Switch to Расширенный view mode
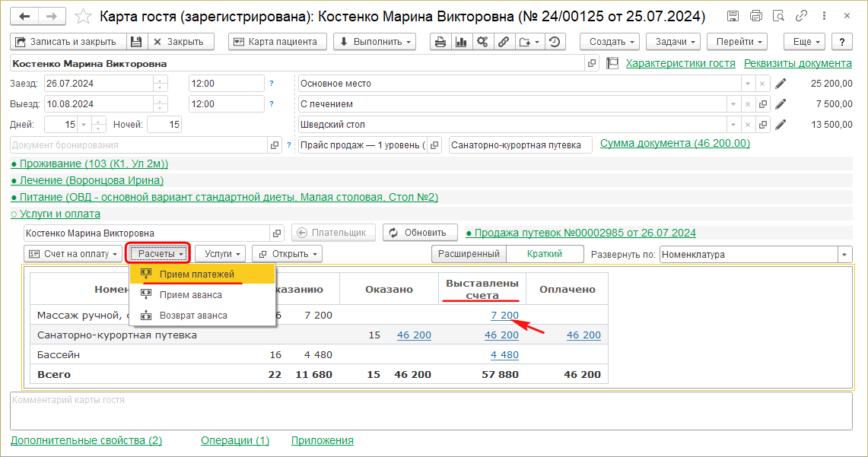The width and height of the screenshot is (868, 457). pyautogui.click(x=469, y=254)
